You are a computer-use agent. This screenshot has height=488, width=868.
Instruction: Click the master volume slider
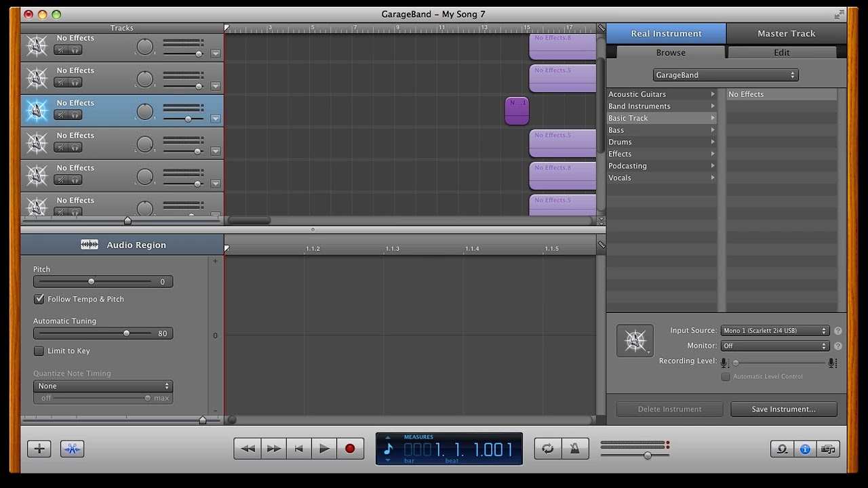(634, 455)
